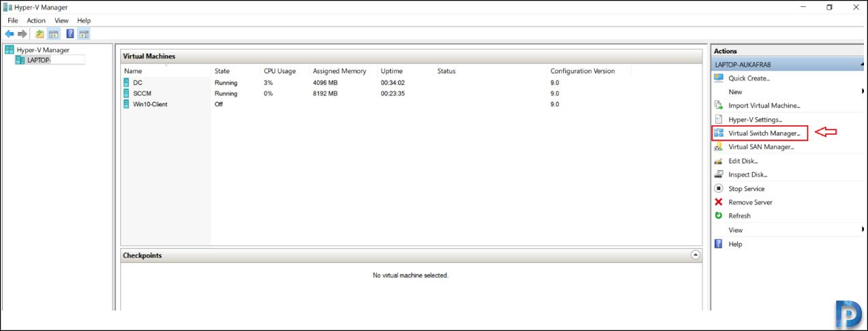Click the 4096 MB memory cell

[x=325, y=82]
